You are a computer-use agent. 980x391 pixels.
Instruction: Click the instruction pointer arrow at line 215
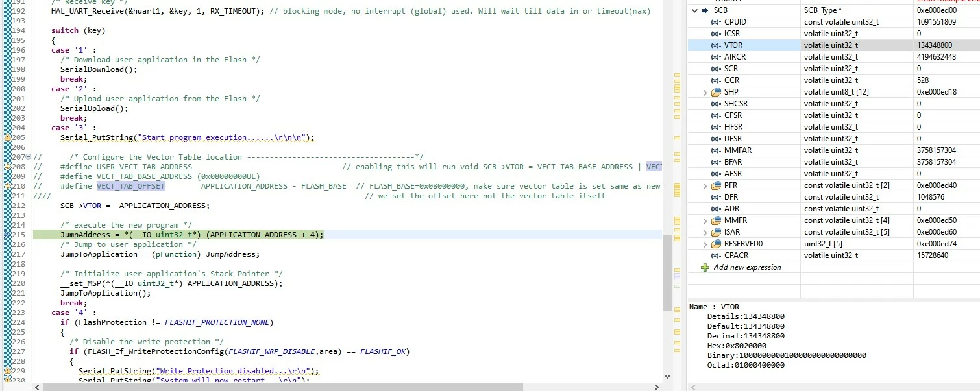(8, 235)
